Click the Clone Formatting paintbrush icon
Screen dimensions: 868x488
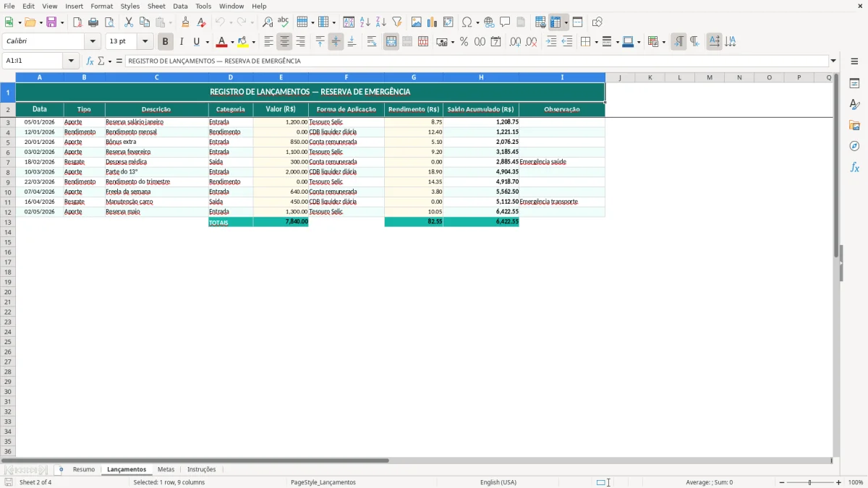tap(185, 22)
